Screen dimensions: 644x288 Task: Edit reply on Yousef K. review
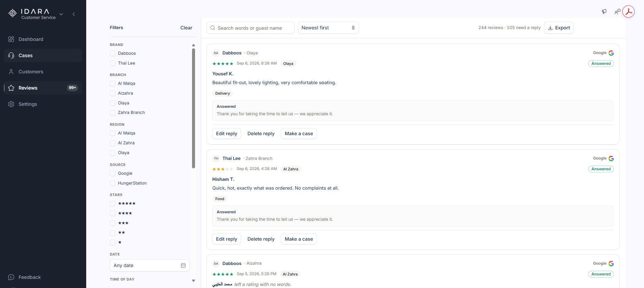[226, 134]
